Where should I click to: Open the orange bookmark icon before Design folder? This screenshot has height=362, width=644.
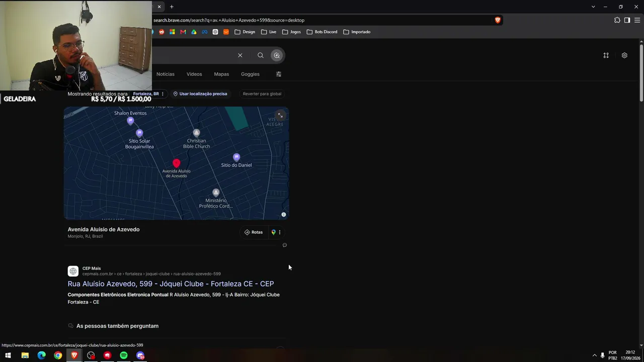(x=226, y=32)
